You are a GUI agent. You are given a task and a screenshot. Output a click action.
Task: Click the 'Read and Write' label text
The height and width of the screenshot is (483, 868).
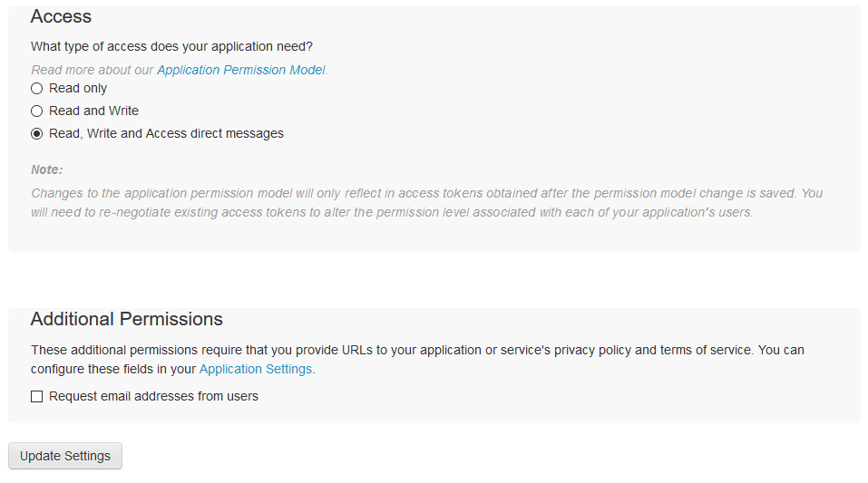tap(93, 111)
